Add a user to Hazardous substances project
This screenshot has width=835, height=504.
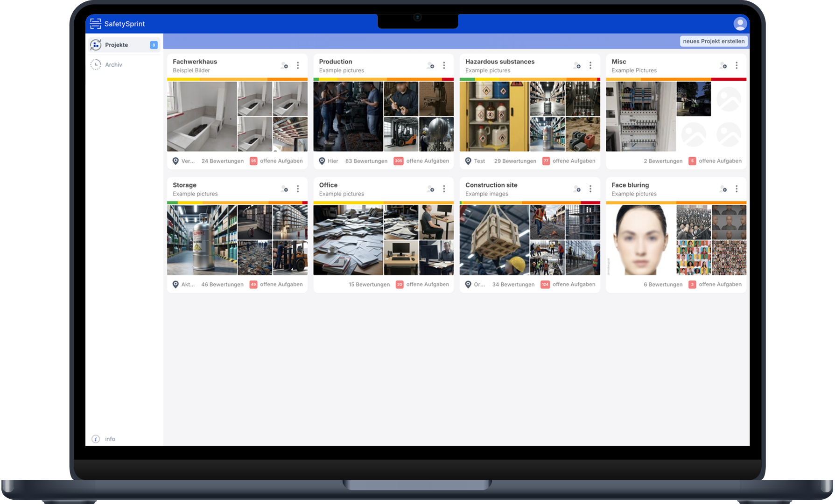(577, 66)
